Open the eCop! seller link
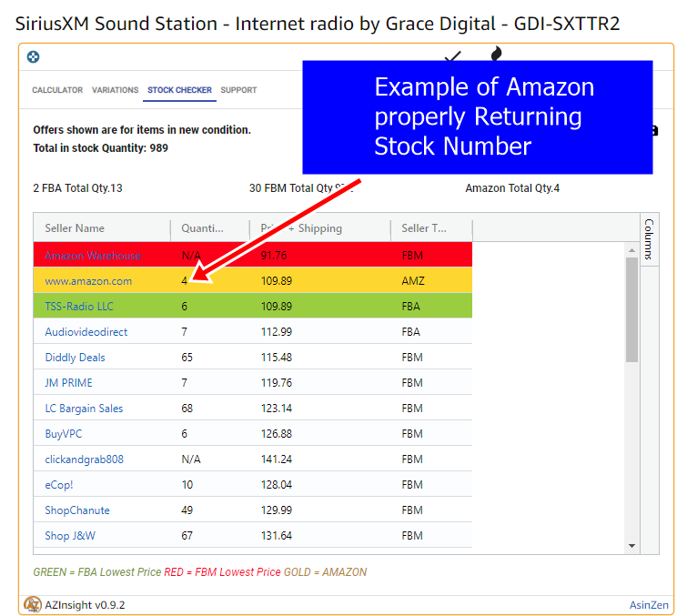 click(59, 485)
